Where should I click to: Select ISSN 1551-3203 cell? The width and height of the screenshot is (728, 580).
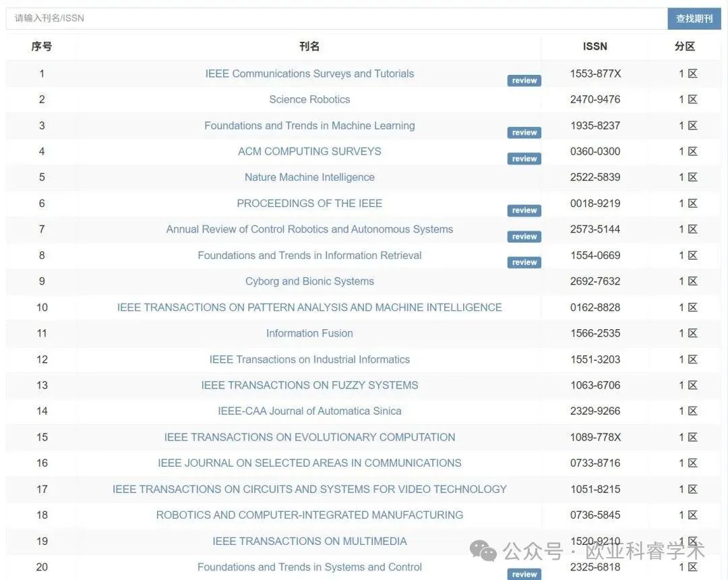pos(595,359)
